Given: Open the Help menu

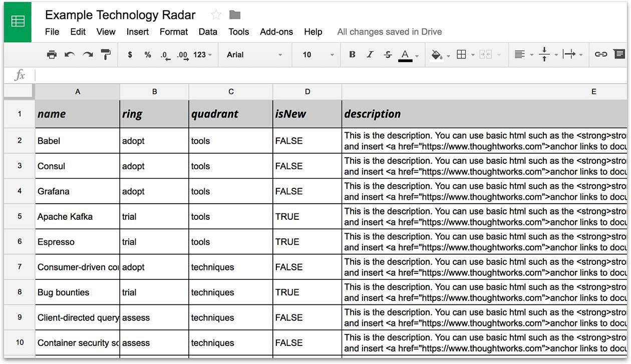Looking at the screenshot, I should point(313,32).
